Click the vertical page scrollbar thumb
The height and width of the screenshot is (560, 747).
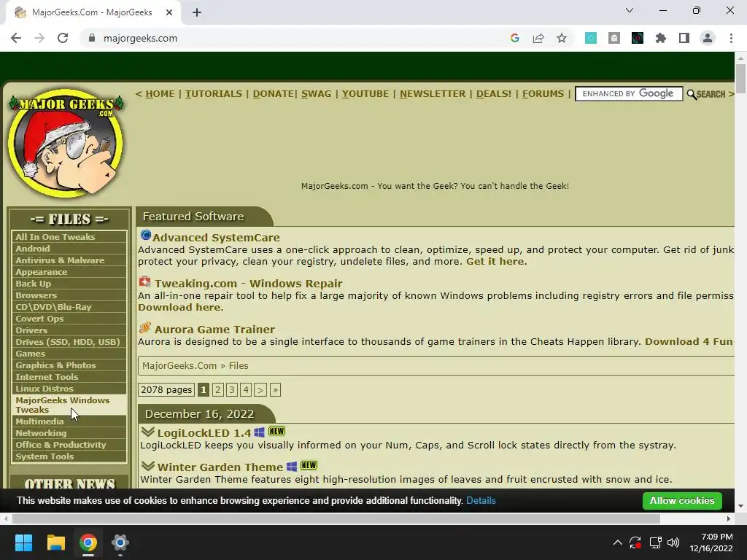click(x=740, y=79)
